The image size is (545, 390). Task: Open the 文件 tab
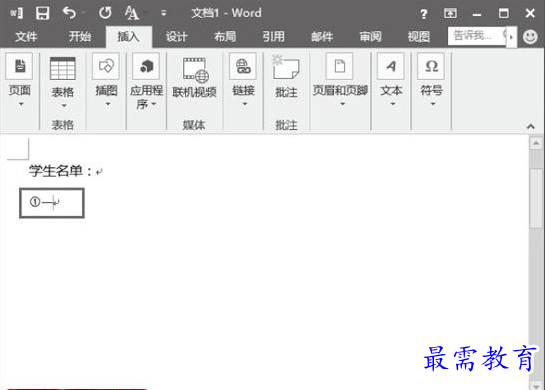26,36
